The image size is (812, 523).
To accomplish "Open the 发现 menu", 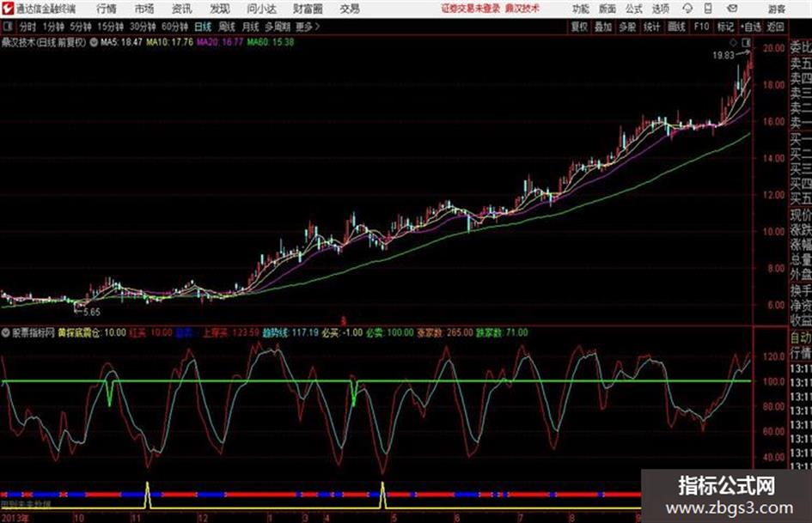I will [220, 9].
